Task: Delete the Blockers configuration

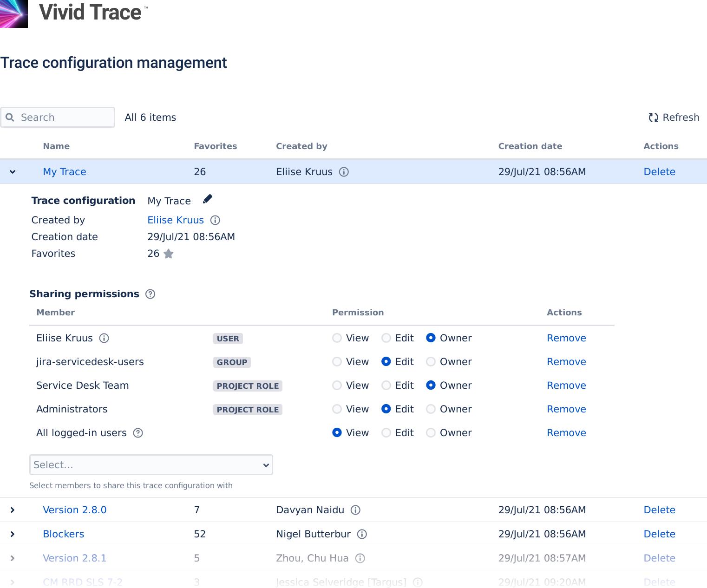Action: [660, 534]
